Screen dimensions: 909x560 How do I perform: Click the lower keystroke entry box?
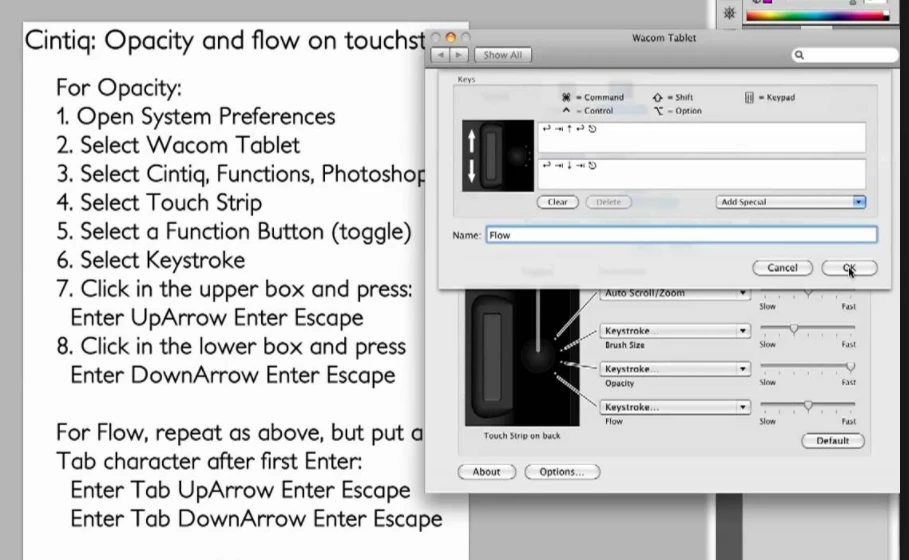pos(701,174)
